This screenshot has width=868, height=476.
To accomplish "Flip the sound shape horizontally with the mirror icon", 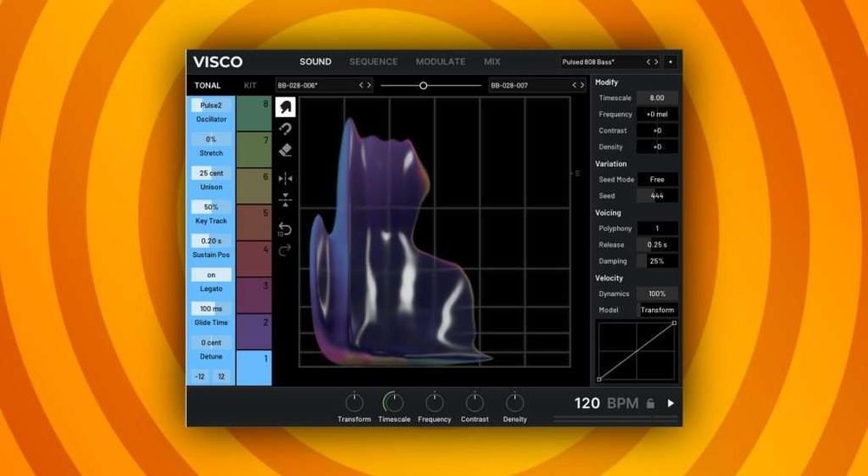I will point(285,178).
